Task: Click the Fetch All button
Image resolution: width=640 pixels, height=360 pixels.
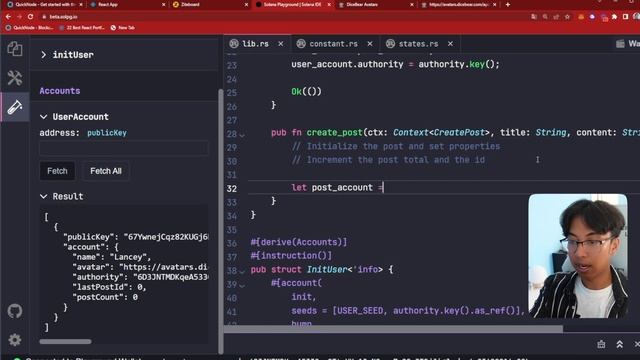Action: pyautogui.click(x=106, y=171)
